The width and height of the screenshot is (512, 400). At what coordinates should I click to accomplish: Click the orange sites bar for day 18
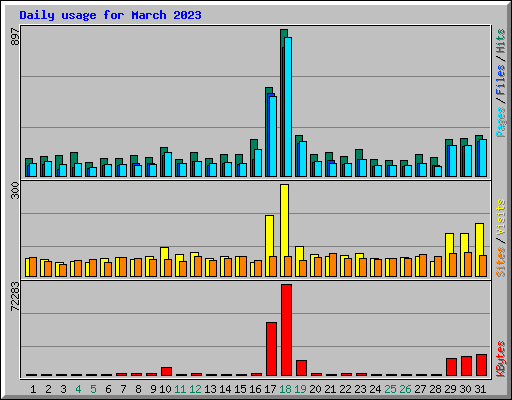(x=288, y=266)
